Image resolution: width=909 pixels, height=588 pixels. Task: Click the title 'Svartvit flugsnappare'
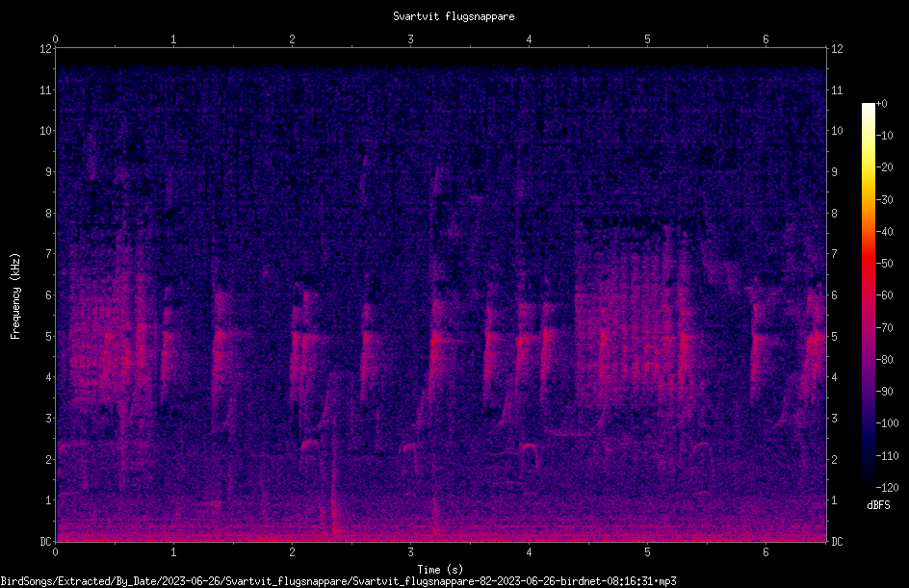click(x=454, y=16)
